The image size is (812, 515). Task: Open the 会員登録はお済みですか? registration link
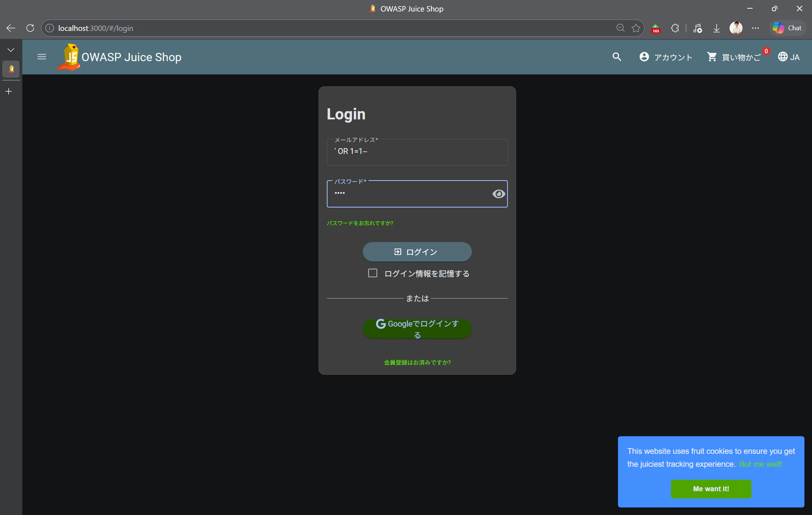pyautogui.click(x=417, y=363)
